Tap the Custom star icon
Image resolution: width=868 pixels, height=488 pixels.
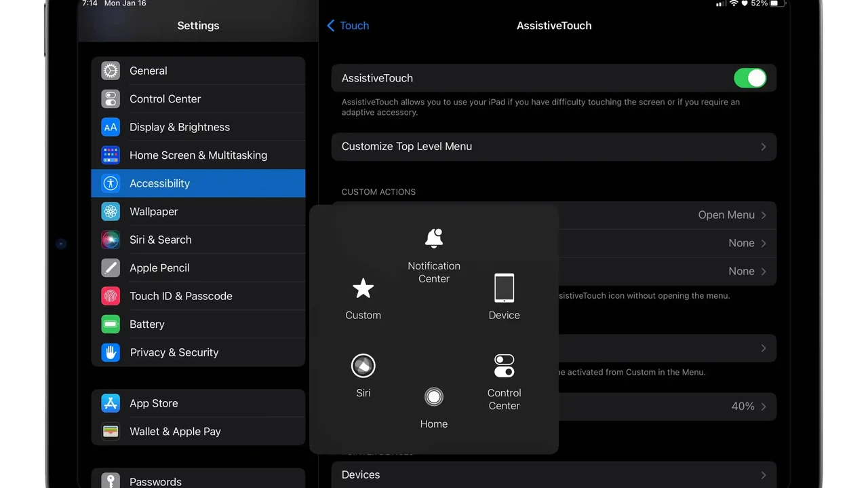pyautogui.click(x=363, y=288)
